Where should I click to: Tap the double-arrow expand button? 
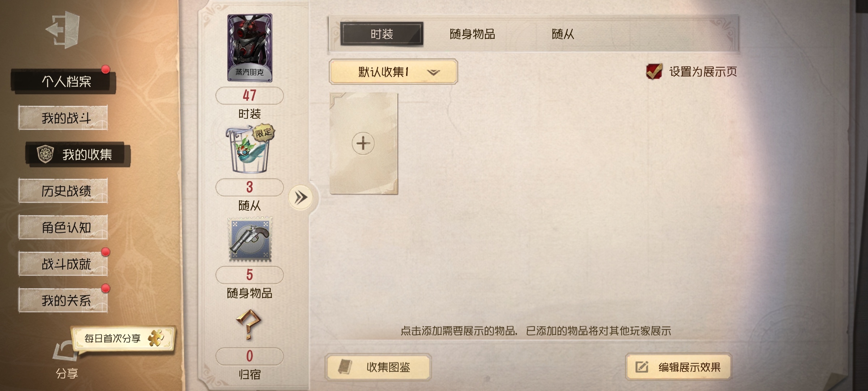301,198
